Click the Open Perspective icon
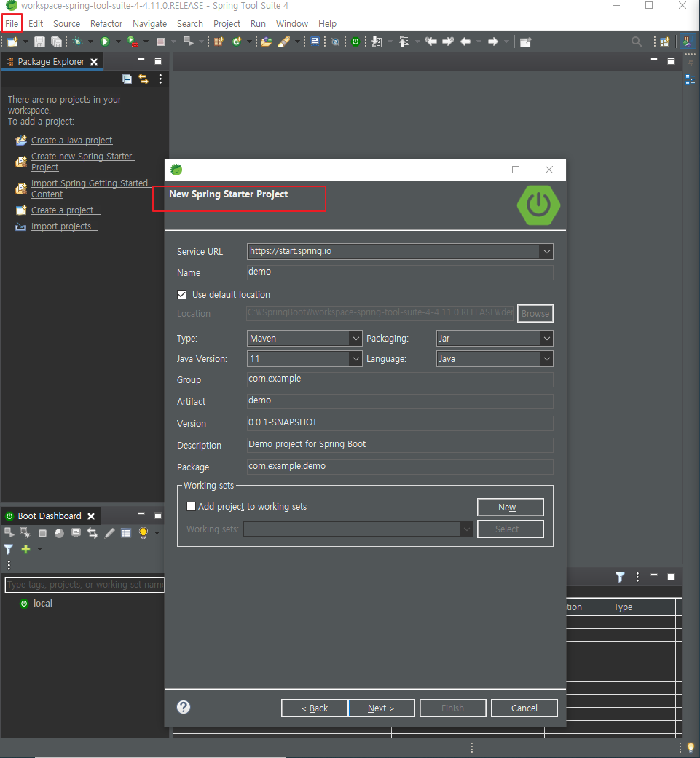700x758 pixels. (x=665, y=42)
